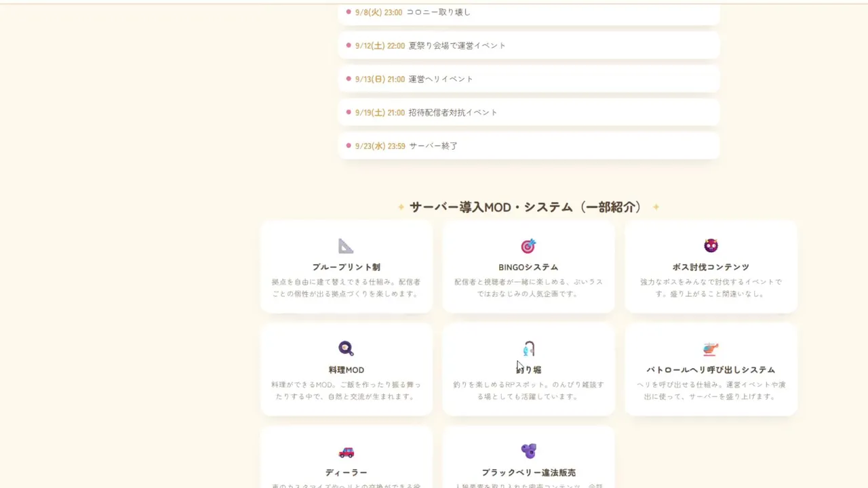The height and width of the screenshot is (488, 868).
Task: Click the card title "ボス討伐コンテンツ"
Action: pos(711,267)
